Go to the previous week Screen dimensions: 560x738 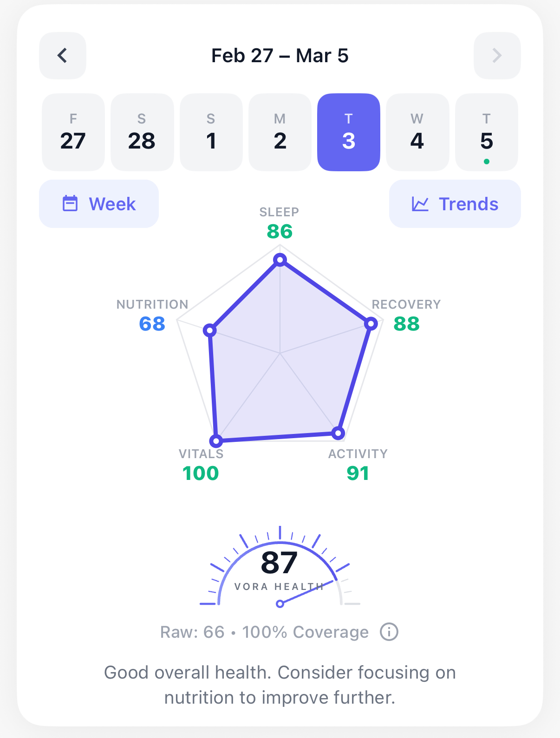[x=62, y=56]
